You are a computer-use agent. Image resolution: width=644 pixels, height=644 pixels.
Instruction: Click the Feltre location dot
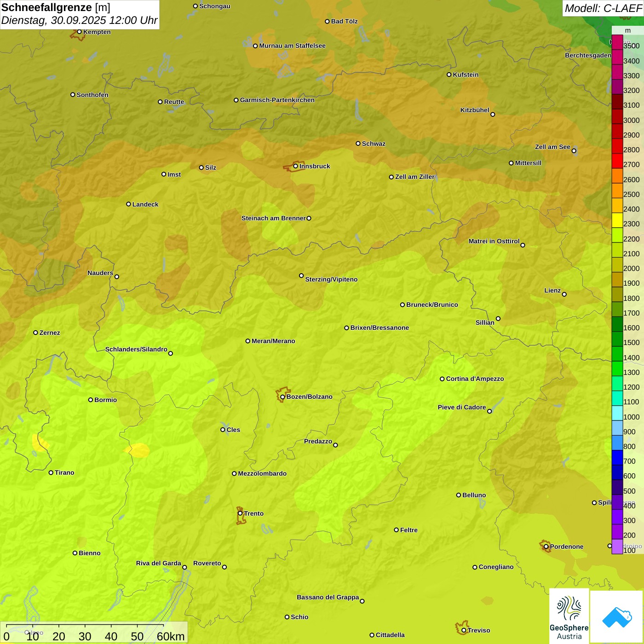397,530
